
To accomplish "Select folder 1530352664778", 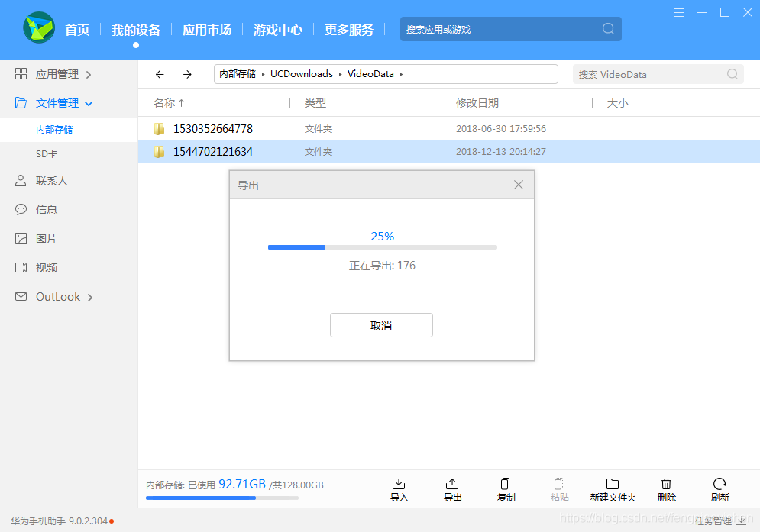I will point(449,128).
